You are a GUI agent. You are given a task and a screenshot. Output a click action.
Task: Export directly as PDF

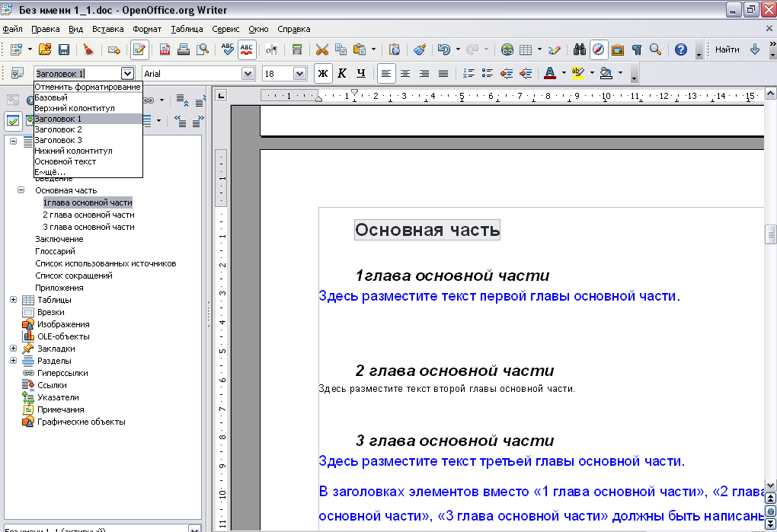(x=165, y=49)
